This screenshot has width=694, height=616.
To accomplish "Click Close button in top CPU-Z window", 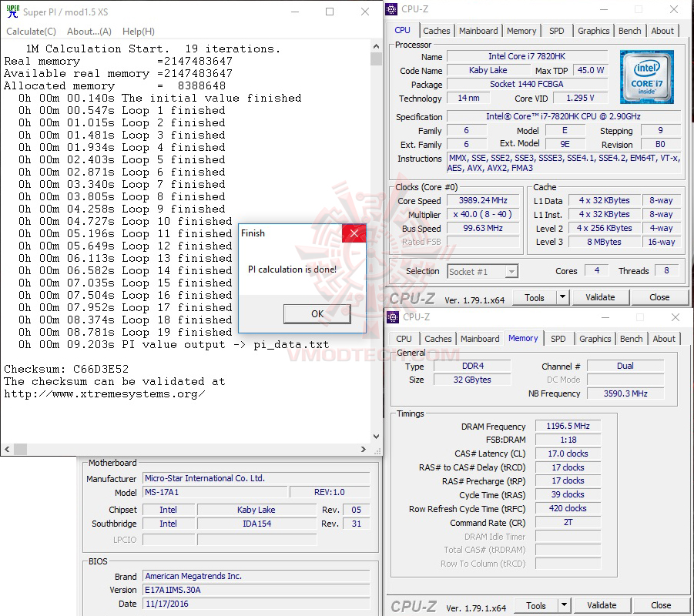I will 659,297.
